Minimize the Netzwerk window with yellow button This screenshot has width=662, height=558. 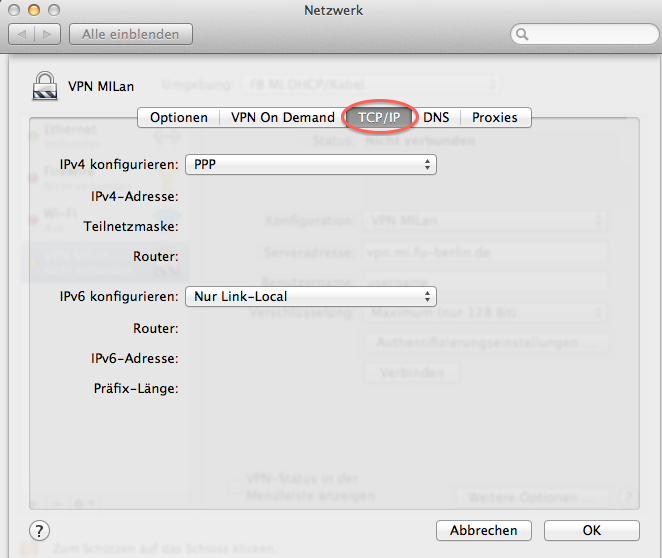(35, 10)
